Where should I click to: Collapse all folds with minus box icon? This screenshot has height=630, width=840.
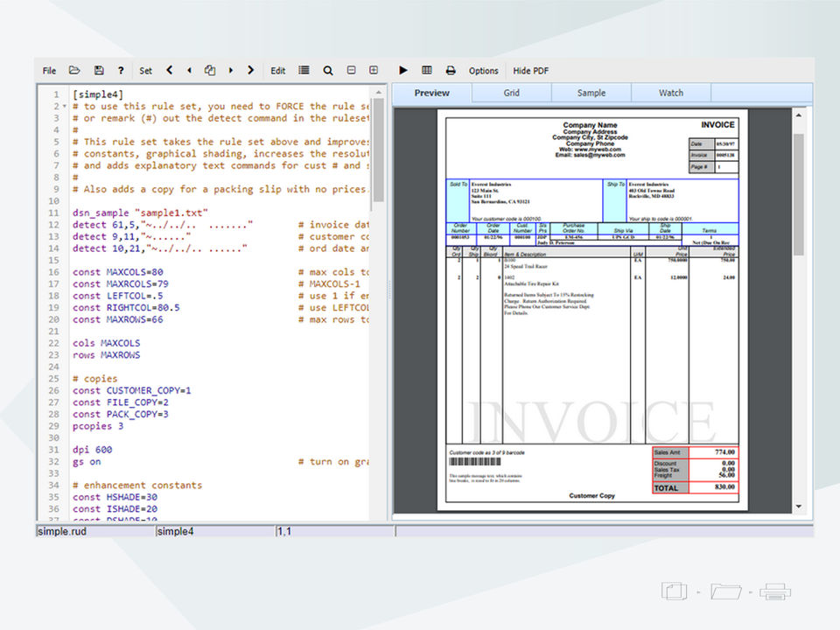point(351,70)
